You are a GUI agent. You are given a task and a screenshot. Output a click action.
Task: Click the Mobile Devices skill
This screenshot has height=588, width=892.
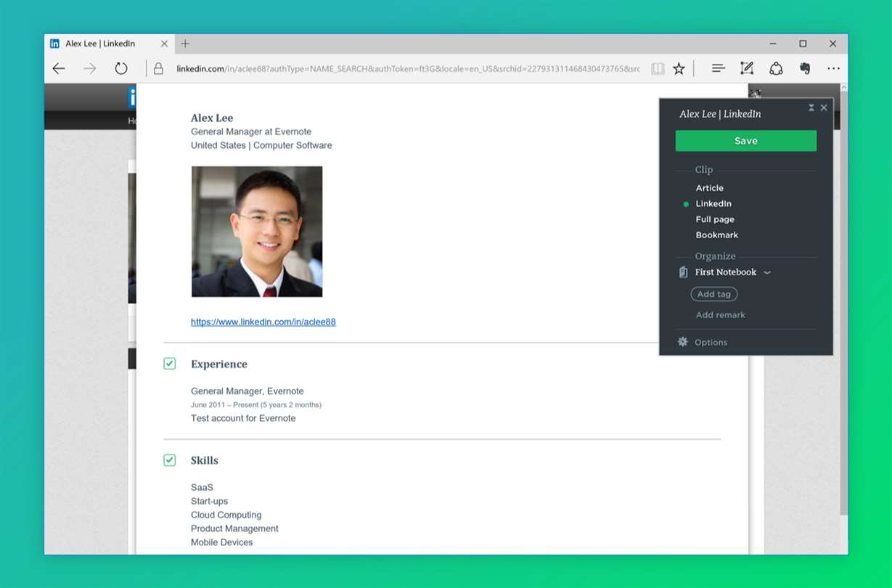[x=222, y=542]
